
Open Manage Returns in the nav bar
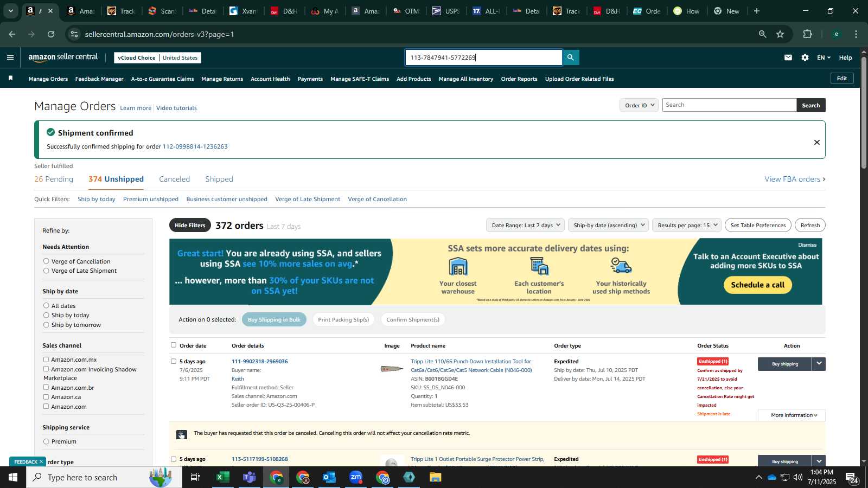(222, 79)
